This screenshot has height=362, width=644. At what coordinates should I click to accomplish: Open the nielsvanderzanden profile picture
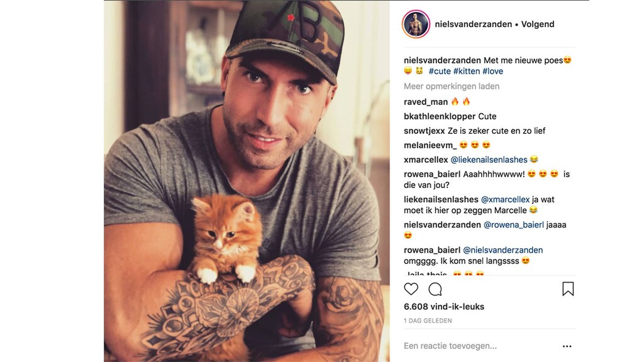[x=416, y=24]
